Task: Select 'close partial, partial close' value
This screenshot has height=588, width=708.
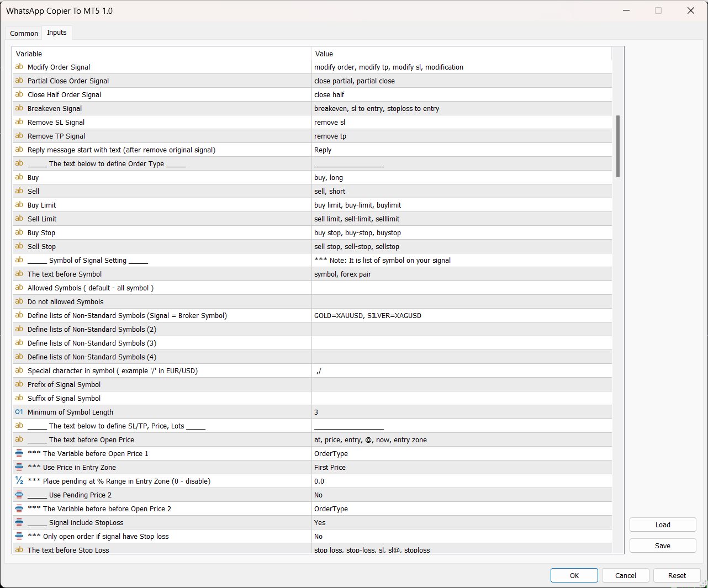Action: tap(355, 81)
